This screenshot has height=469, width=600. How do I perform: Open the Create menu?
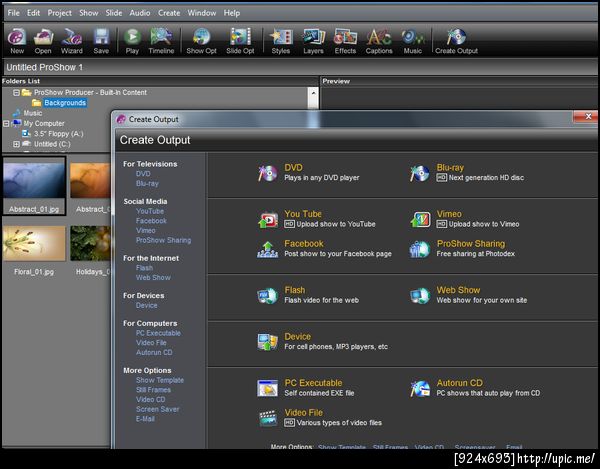tap(169, 13)
